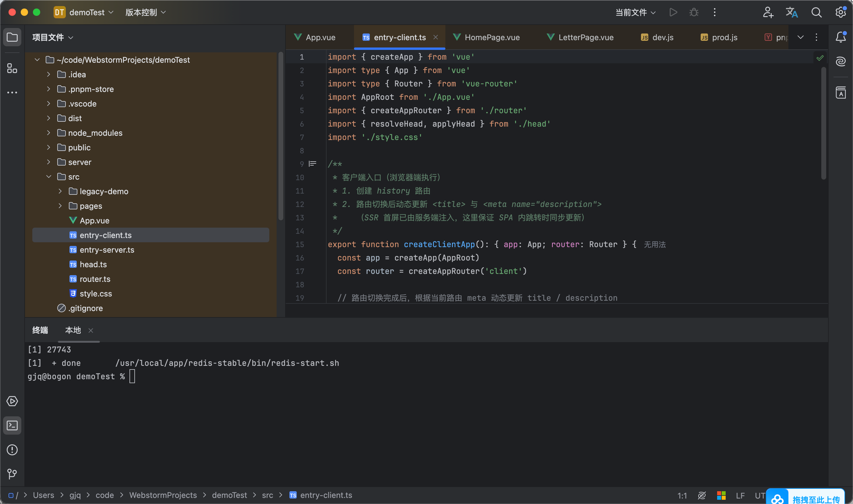Viewport: 853px width, 504px height.
Task: Open editor tab options three-dot menu
Action: pos(816,37)
